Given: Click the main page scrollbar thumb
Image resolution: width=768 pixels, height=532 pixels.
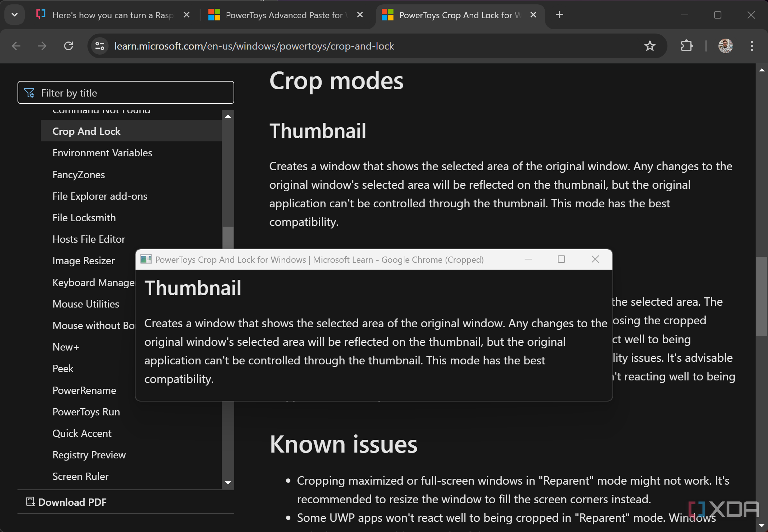Looking at the screenshot, I should (761, 296).
